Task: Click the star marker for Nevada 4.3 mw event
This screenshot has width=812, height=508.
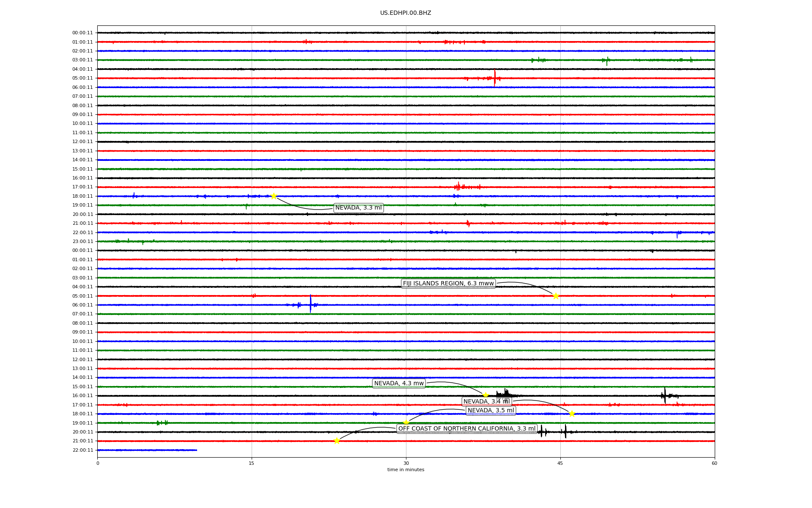Action: tap(486, 395)
